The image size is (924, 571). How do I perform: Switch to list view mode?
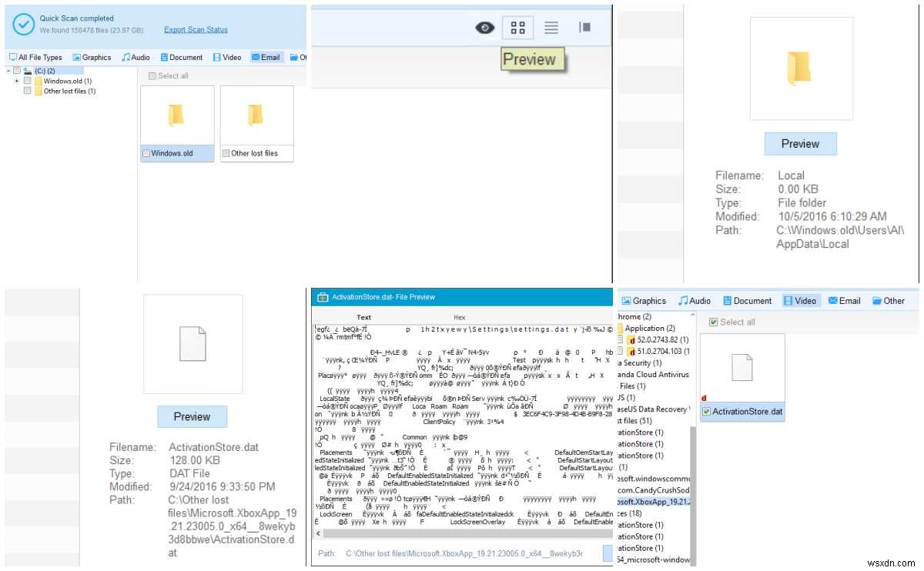click(x=551, y=26)
